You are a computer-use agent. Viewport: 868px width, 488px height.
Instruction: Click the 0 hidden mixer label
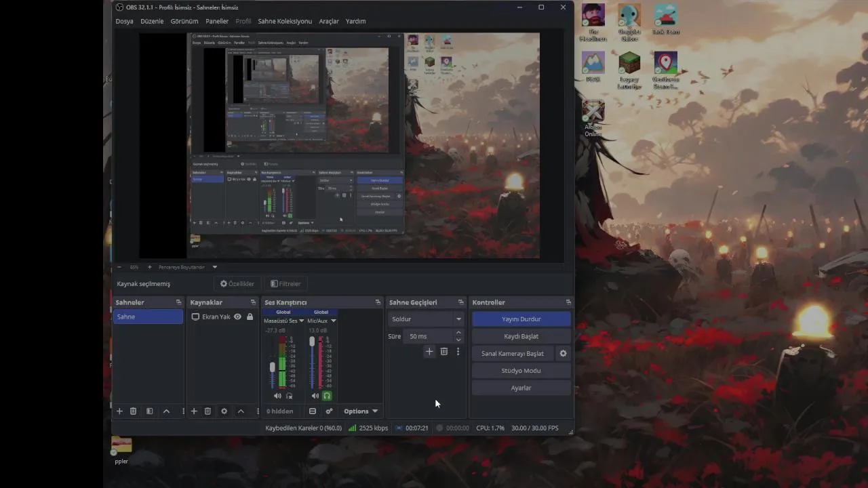click(280, 411)
